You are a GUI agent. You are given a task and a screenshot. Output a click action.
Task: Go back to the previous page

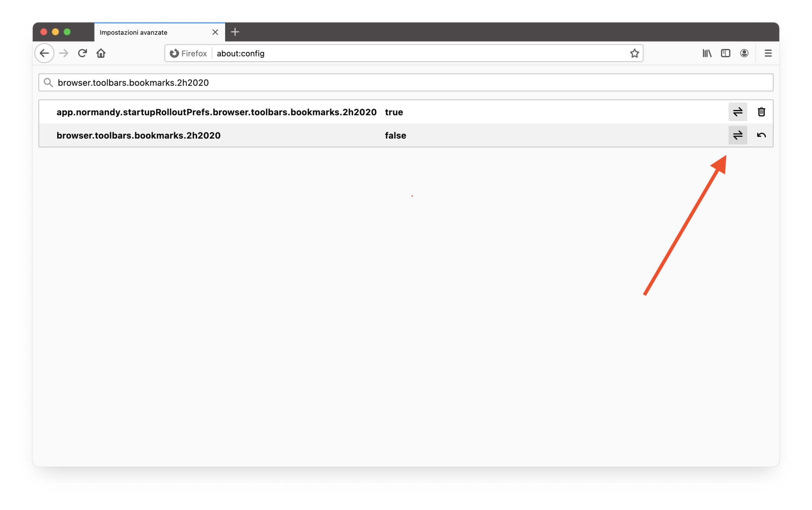click(x=44, y=53)
